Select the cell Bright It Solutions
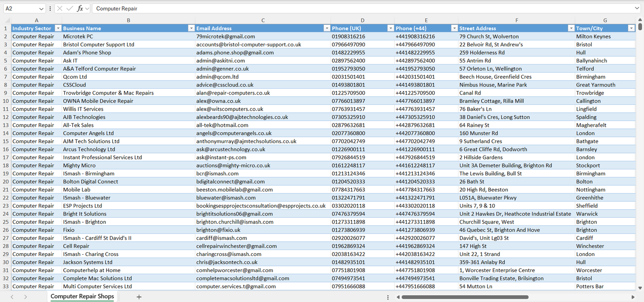 [x=128, y=214]
